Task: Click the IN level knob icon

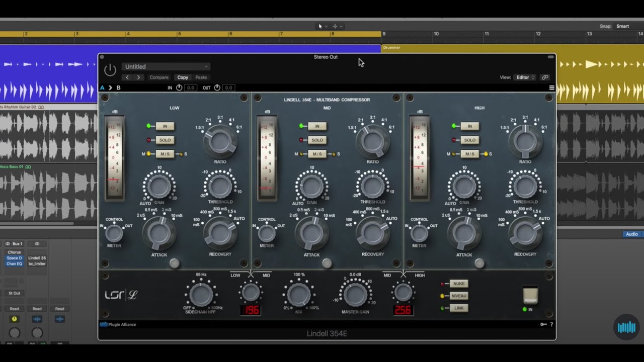Action: pos(179,87)
